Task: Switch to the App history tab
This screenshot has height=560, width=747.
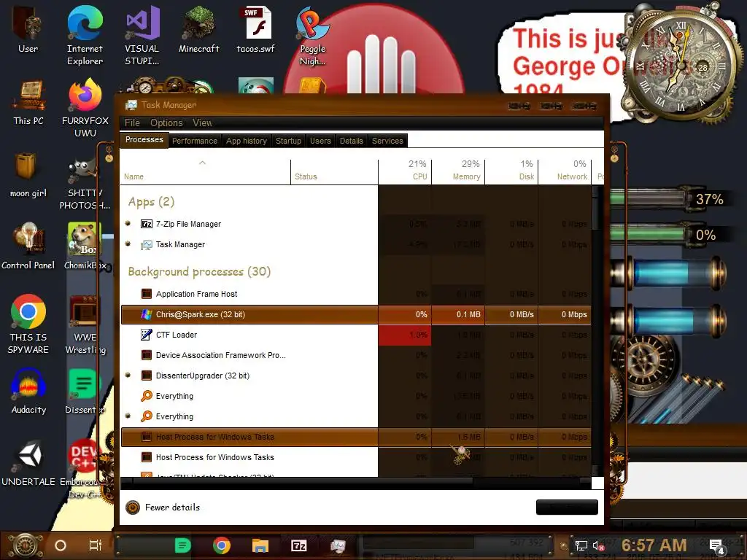Action: pos(247,141)
